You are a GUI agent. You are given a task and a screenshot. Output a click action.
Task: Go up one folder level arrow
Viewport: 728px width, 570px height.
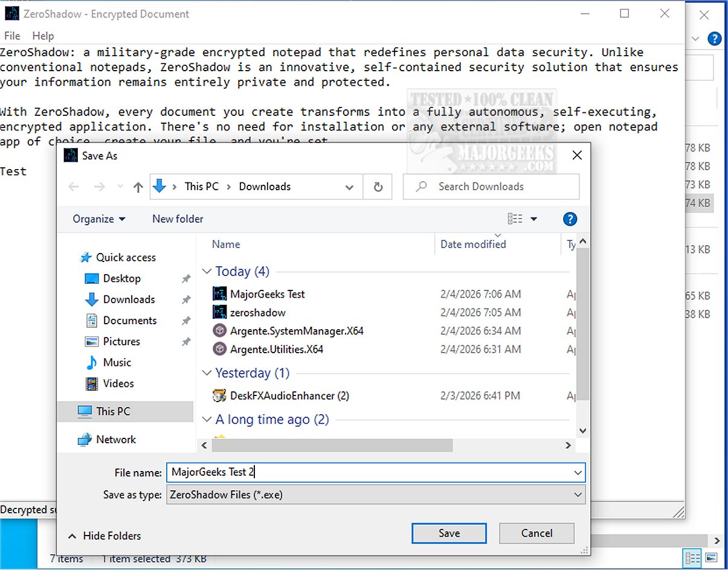pyautogui.click(x=138, y=187)
